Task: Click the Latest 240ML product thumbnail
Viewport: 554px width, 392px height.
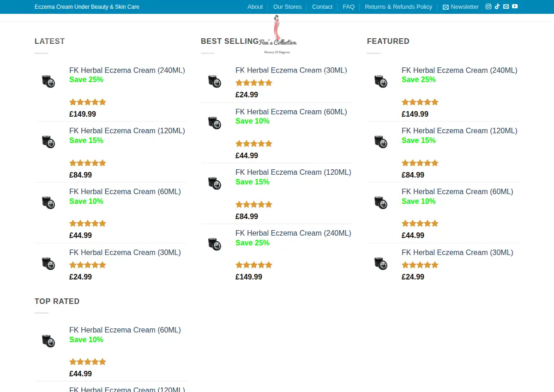Action: 48,81
